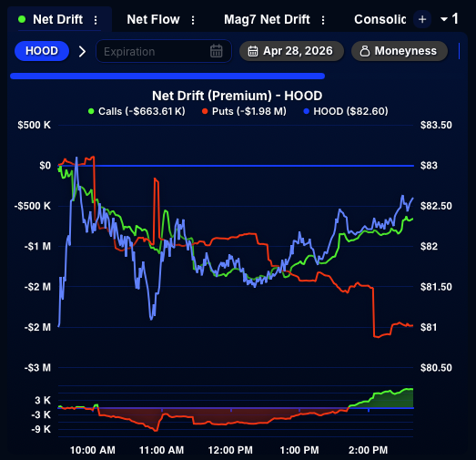This screenshot has width=476, height=460.
Task: Toggle the HOOD price series in the legend
Action: pyautogui.click(x=346, y=111)
